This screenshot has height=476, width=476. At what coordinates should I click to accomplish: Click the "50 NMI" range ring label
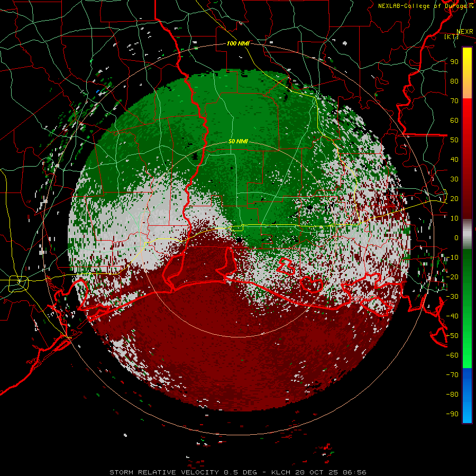click(x=238, y=141)
